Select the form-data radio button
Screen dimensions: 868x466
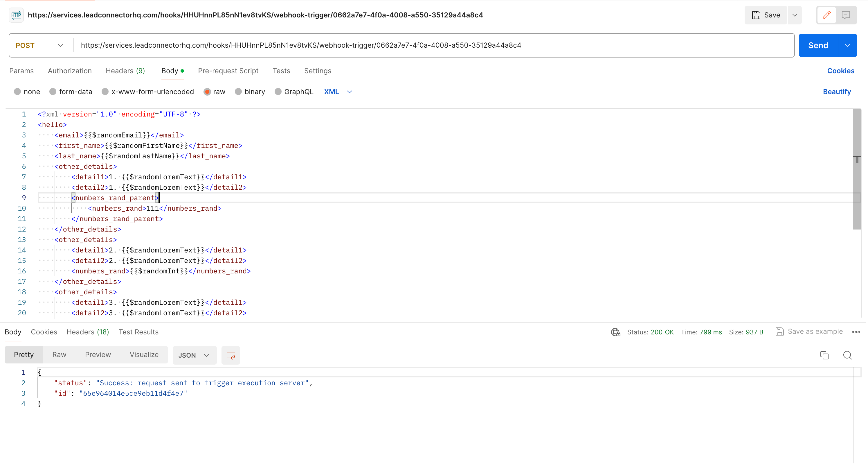(x=53, y=92)
